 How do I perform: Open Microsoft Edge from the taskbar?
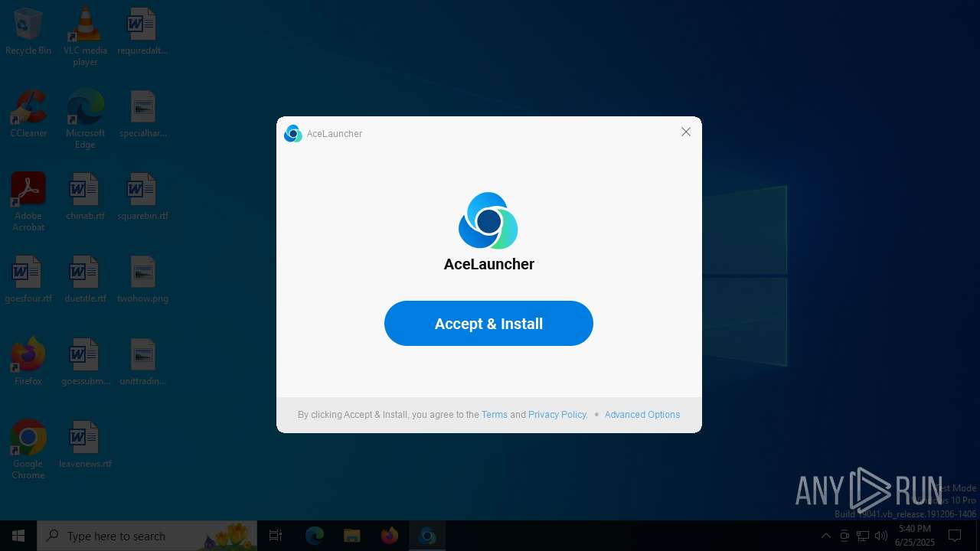(315, 536)
